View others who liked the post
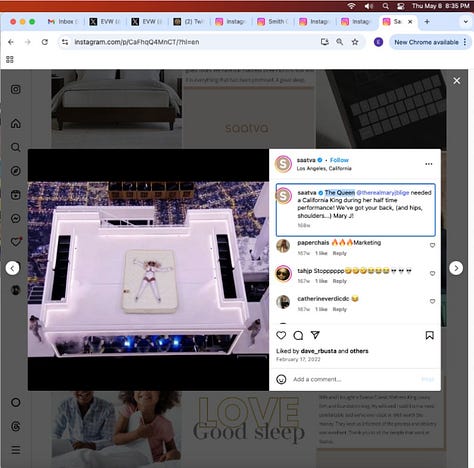The height and width of the screenshot is (468, 474). (359, 351)
